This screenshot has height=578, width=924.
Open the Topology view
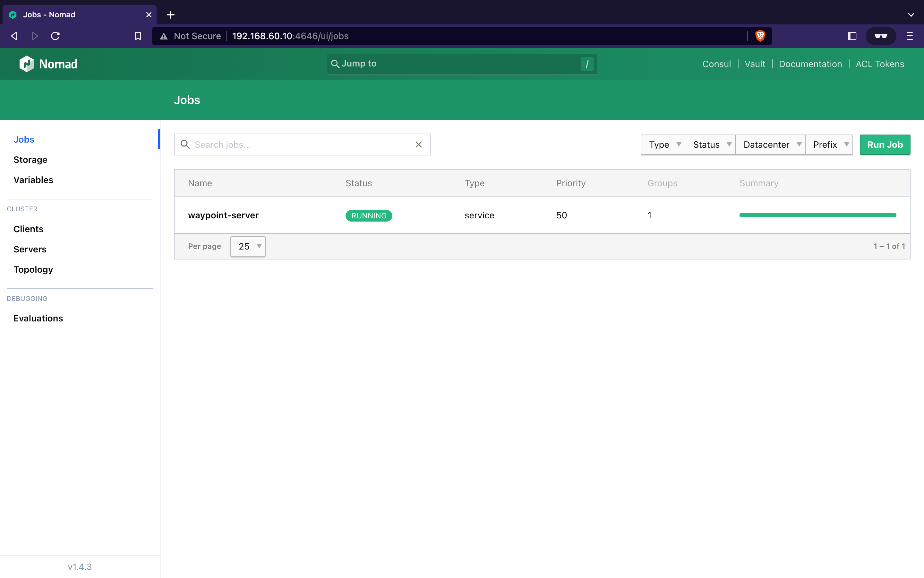click(33, 269)
